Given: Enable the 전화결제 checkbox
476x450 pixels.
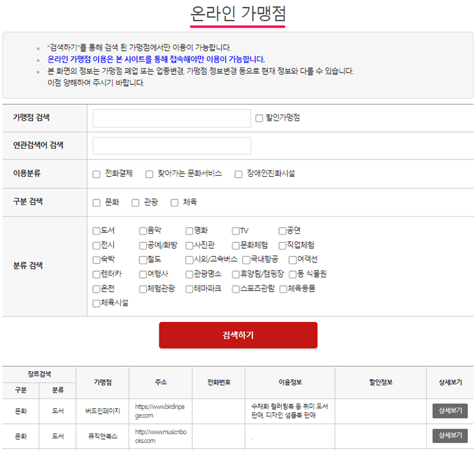Looking at the screenshot, I should point(97,174).
